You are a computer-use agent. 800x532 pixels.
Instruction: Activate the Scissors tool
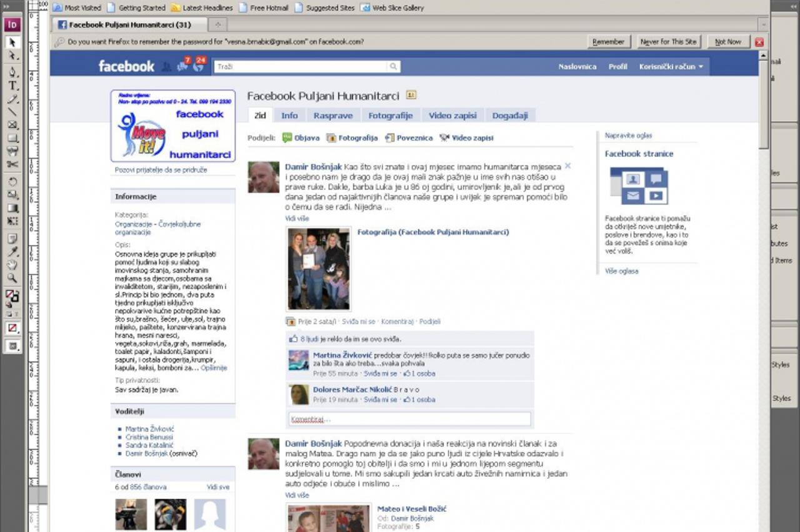pos(12,165)
